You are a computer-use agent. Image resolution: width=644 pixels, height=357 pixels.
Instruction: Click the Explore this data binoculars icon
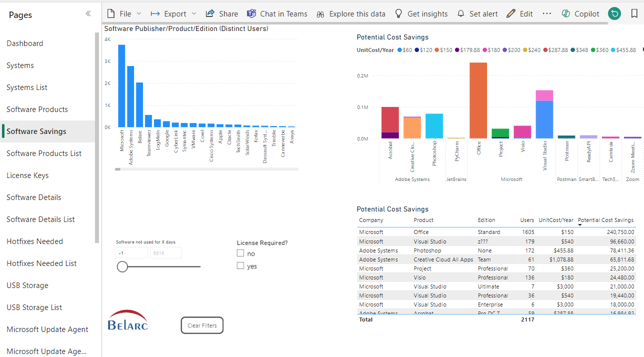(320, 14)
